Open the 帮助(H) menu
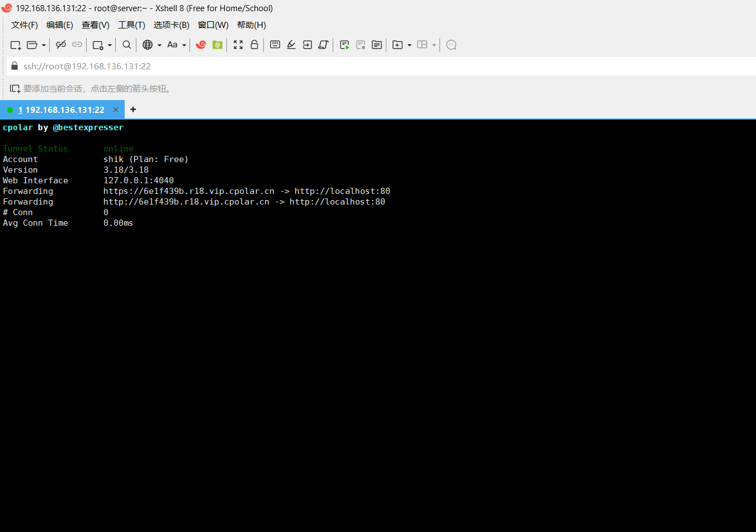Image resolution: width=756 pixels, height=532 pixels. [252, 25]
